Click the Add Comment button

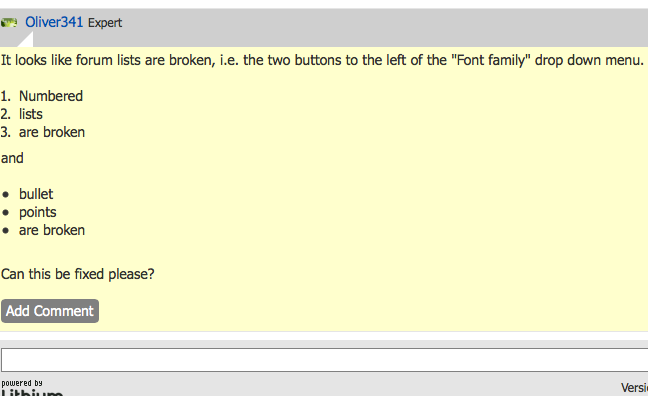[50, 311]
